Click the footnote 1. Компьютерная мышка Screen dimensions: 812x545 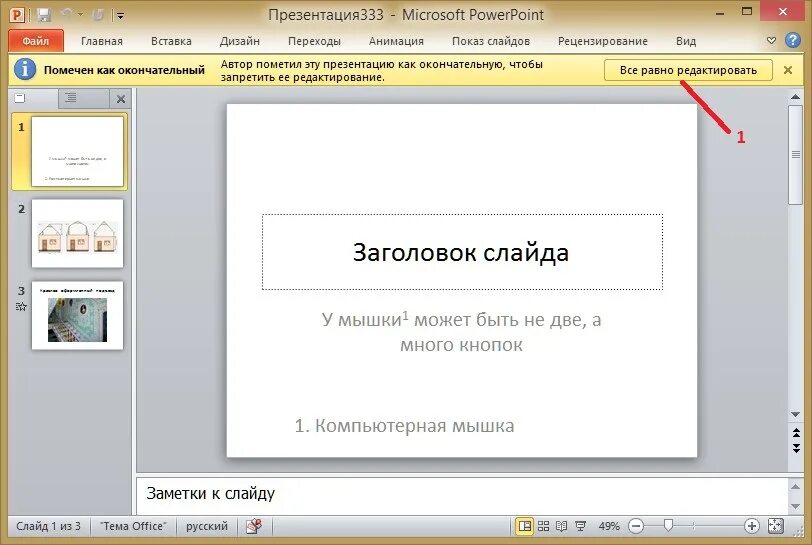(404, 426)
